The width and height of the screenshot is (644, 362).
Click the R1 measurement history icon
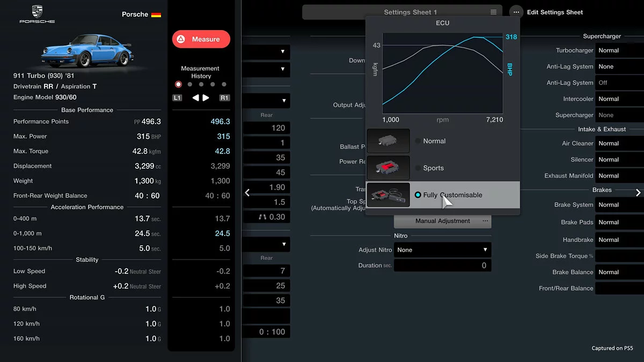click(224, 98)
